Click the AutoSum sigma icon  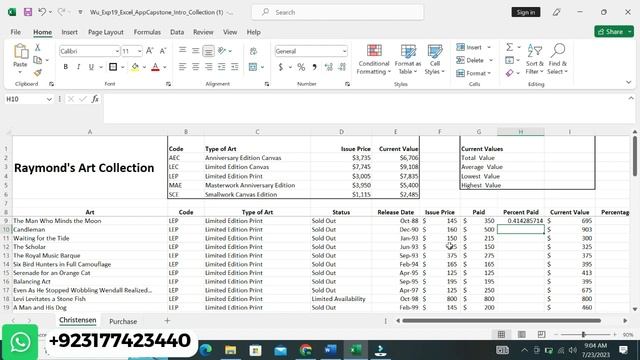pos(509,47)
